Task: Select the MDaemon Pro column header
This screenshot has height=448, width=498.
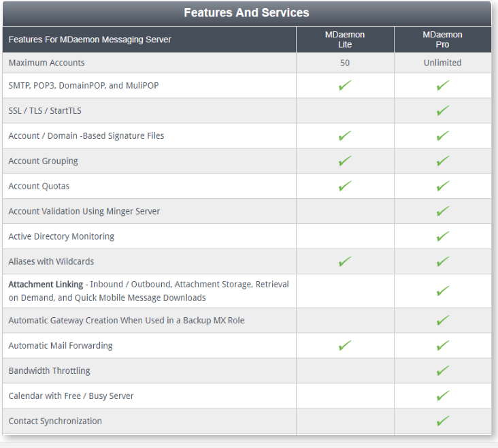Action: click(442, 39)
